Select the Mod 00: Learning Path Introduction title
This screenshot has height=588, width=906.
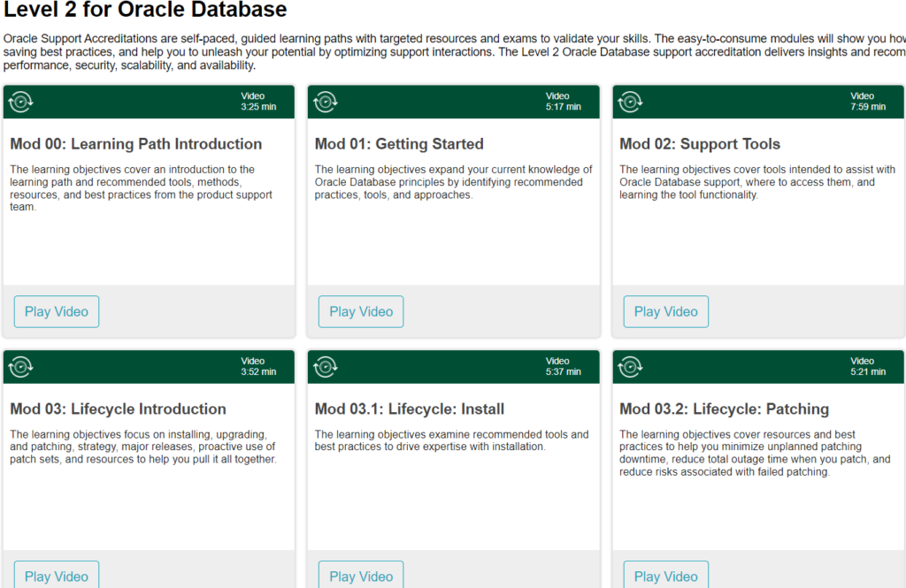tap(135, 144)
